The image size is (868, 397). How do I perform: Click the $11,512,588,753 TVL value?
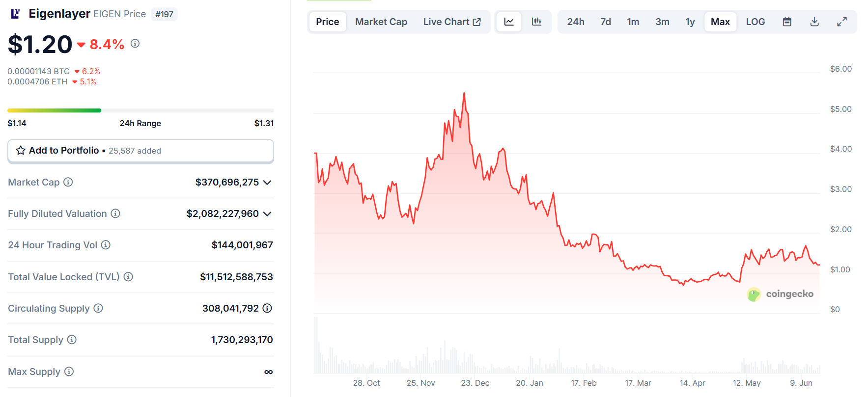236,277
